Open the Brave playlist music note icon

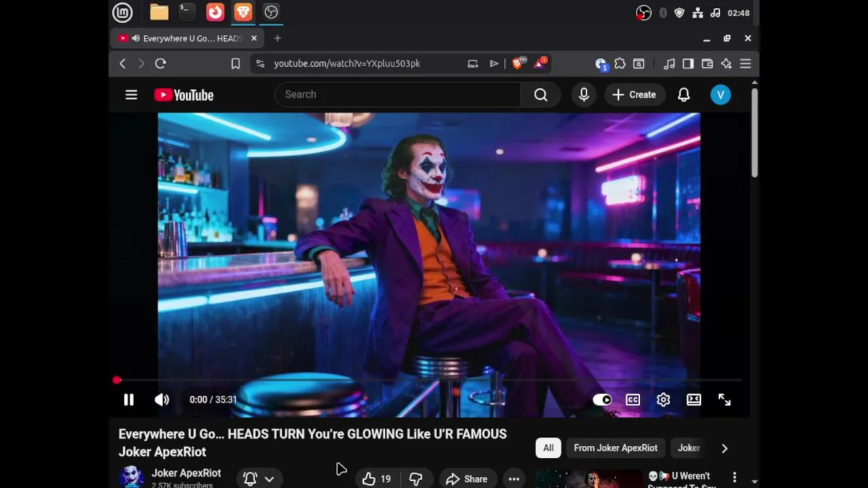669,64
